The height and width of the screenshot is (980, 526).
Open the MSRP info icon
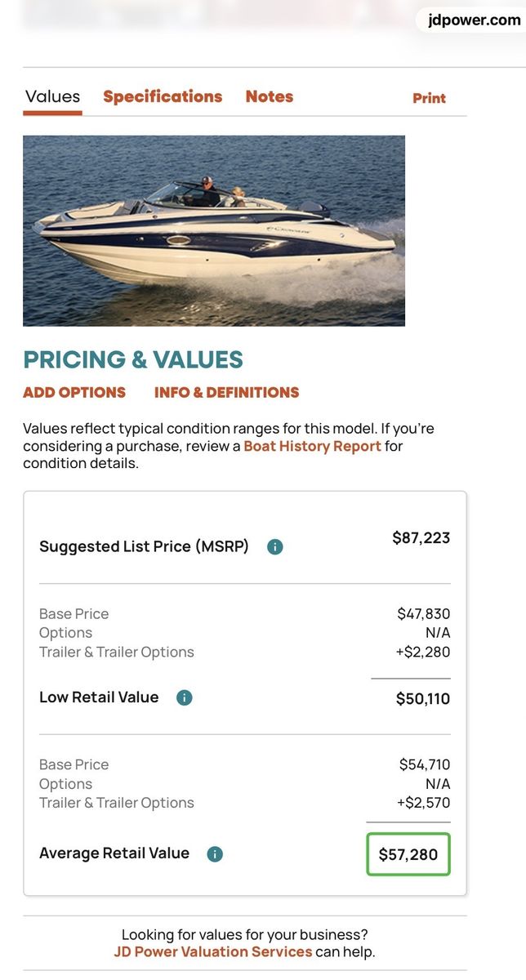point(275,547)
